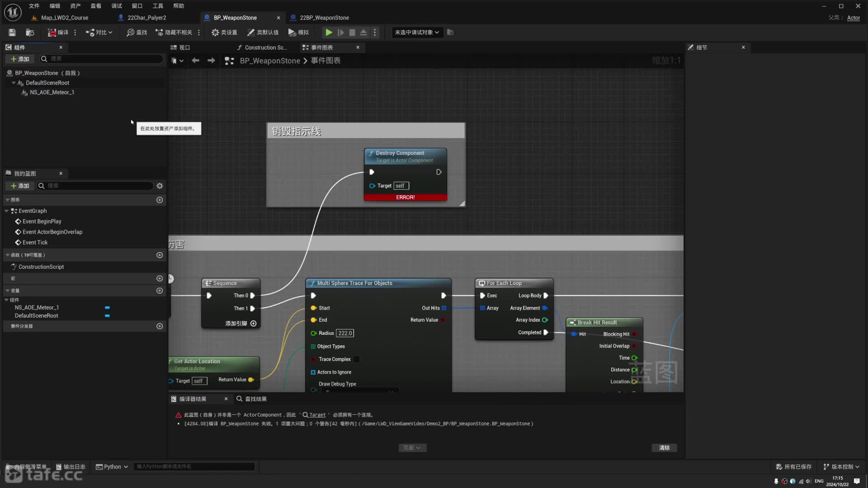868x488 pixels.
Task: Start 模拟 (Simulation)
Action: point(298,33)
